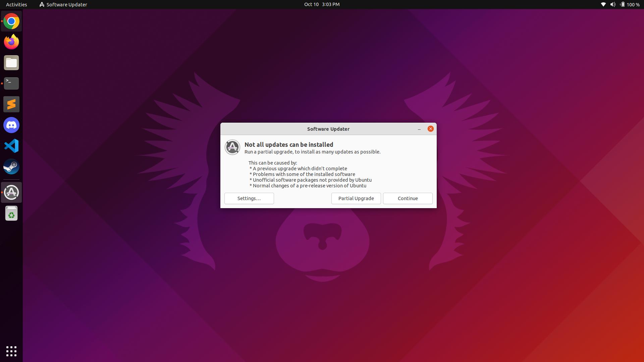Image resolution: width=644 pixels, height=362 pixels.
Task: Run a Partial Upgrade
Action: pyautogui.click(x=356, y=198)
